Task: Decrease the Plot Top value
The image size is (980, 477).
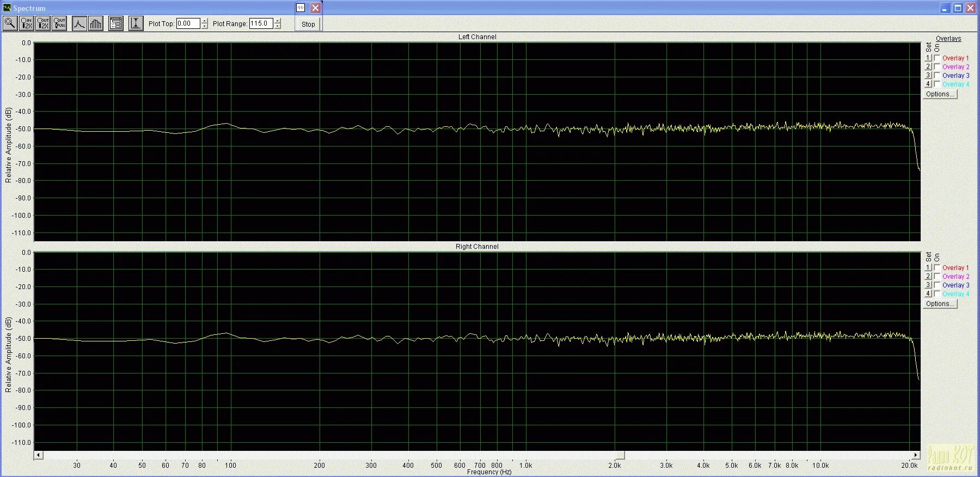Action: click(205, 26)
